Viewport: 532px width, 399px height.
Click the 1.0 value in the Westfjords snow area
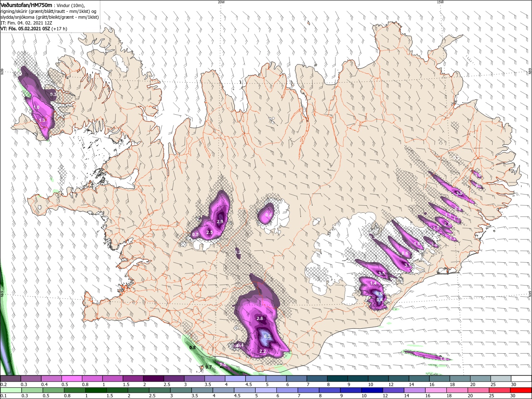tap(37, 107)
